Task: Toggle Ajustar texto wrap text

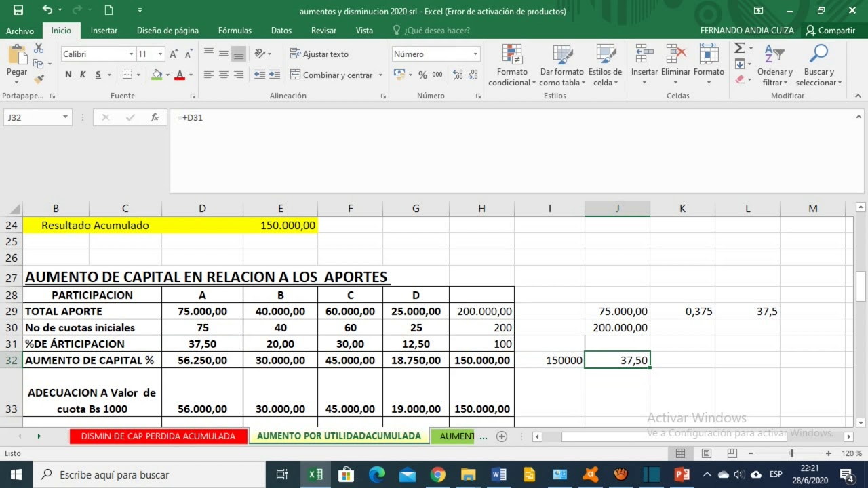Action: click(x=319, y=54)
